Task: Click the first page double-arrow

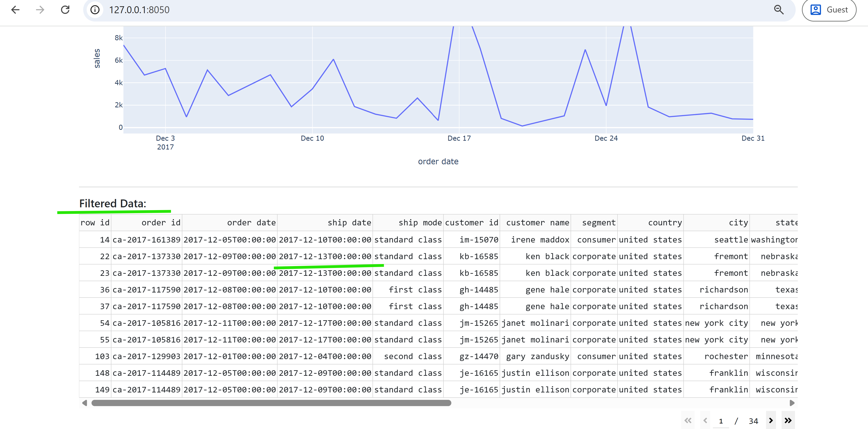Action: pyautogui.click(x=688, y=420)
